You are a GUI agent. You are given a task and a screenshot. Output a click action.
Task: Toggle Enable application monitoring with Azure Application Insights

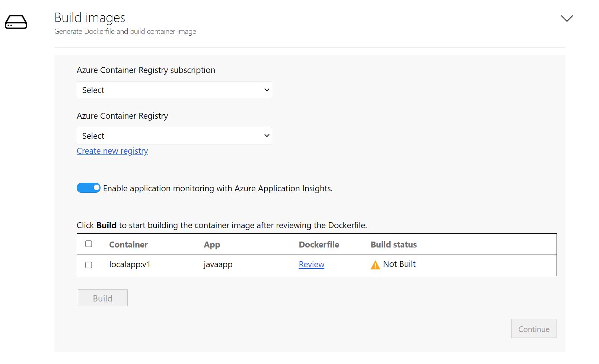pyautogui.click(x=88, y=188)
